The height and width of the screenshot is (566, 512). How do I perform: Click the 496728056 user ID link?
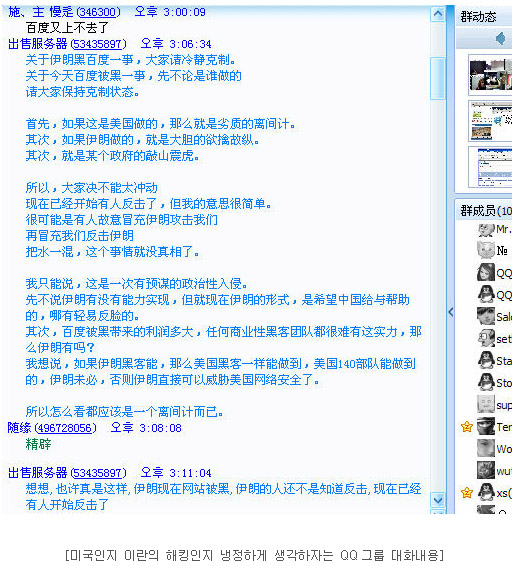click(x=65, y=428)
